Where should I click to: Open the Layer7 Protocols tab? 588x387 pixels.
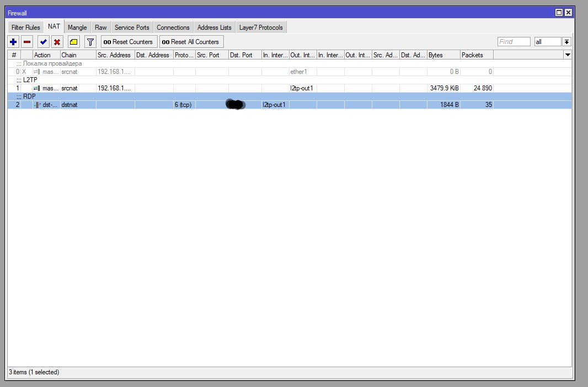[x=261, y=28]
